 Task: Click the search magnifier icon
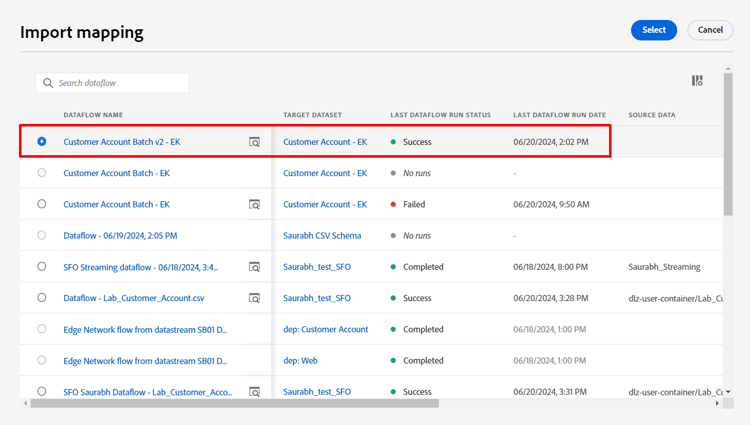(x=48, y=83)
